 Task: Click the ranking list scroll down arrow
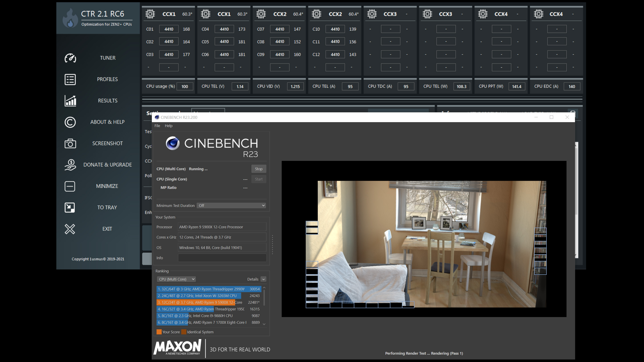tap(264, 324)
